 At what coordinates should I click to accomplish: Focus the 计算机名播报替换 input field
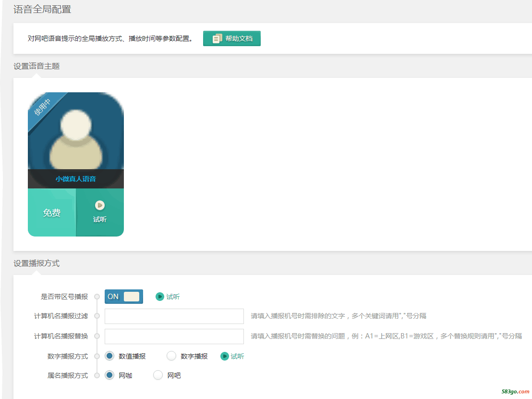[174, 337]
